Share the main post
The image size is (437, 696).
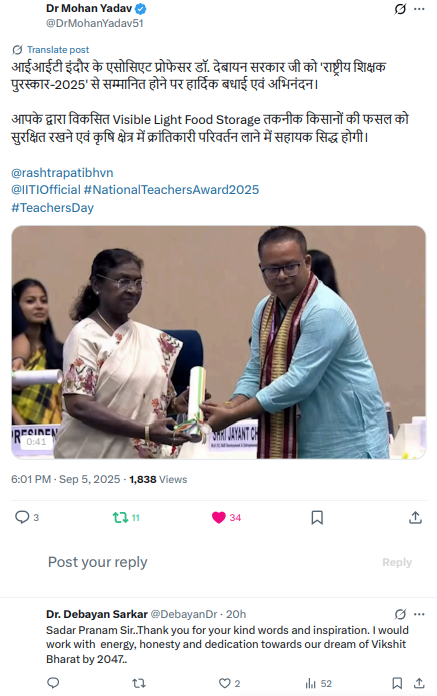click(415, 517)
